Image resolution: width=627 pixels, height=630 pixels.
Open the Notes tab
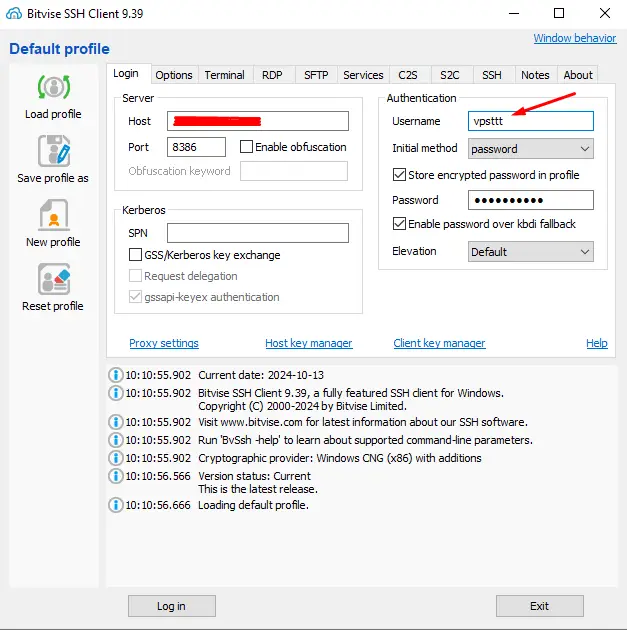[535, 75]
